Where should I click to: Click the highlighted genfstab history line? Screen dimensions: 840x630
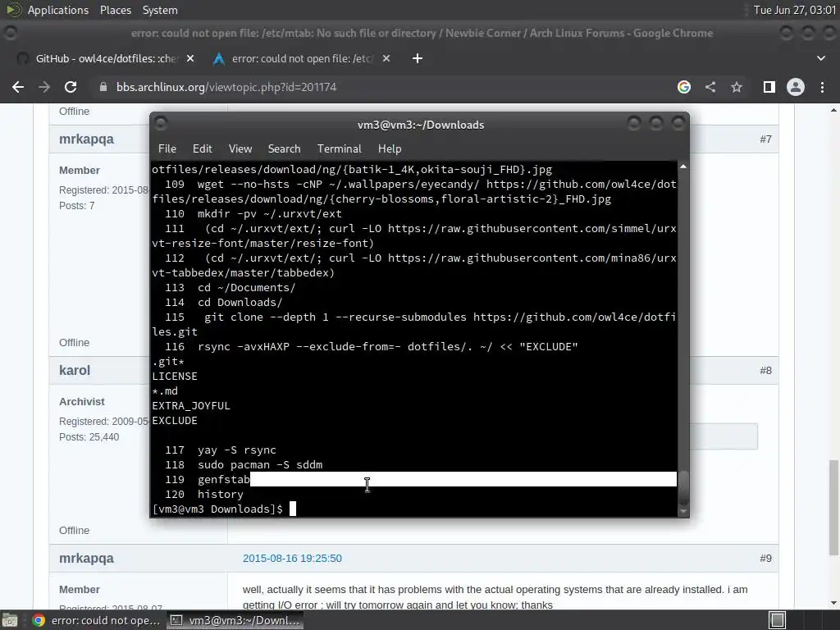tap(413, 479)
